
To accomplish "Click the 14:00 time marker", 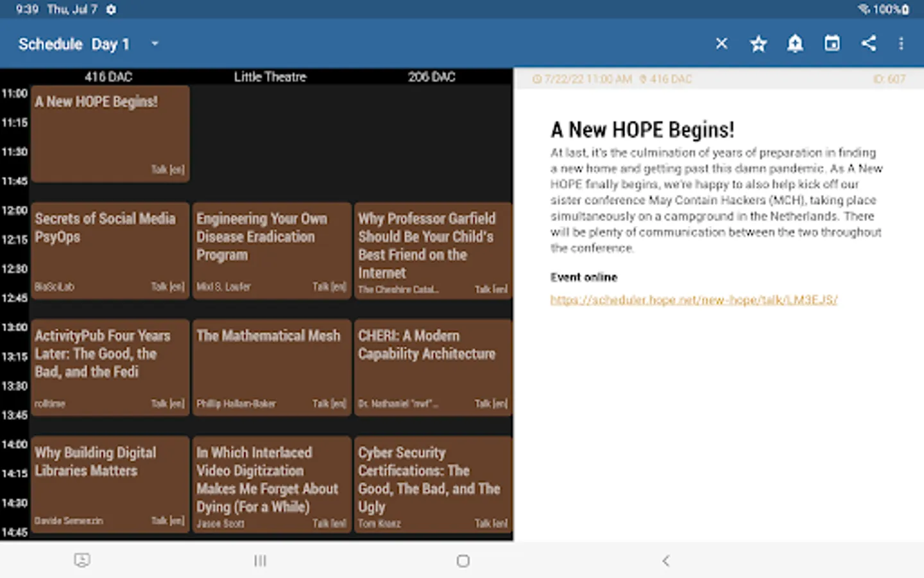I will (x=15, y=444).
